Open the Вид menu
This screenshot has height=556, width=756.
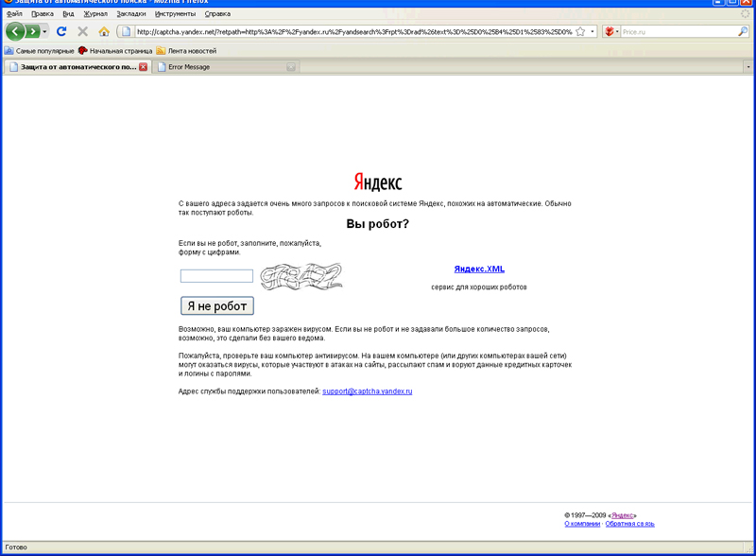[x=68, y=13]
